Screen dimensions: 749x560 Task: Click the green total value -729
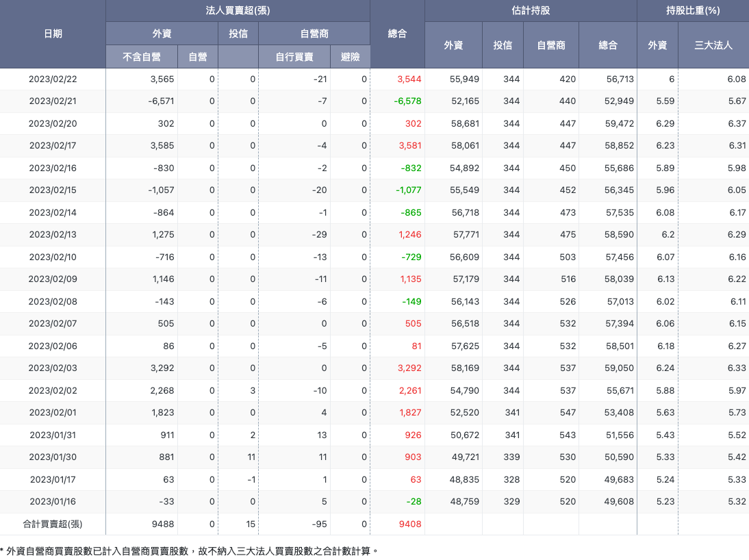tap(411, 257)
